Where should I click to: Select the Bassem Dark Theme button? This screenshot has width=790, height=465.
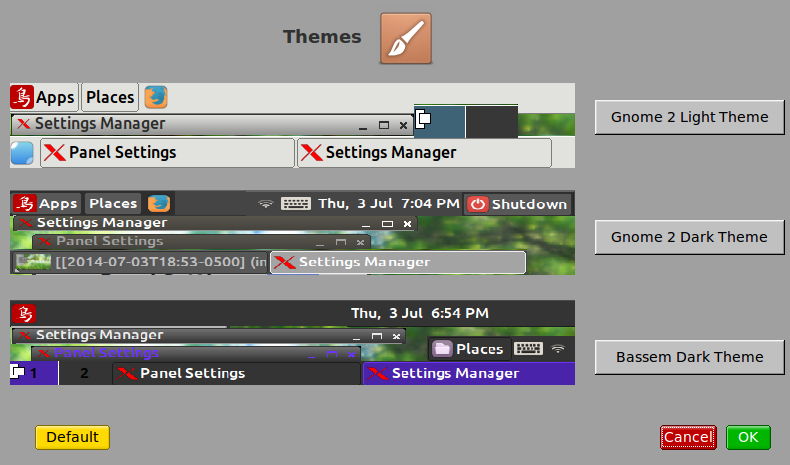689,357
